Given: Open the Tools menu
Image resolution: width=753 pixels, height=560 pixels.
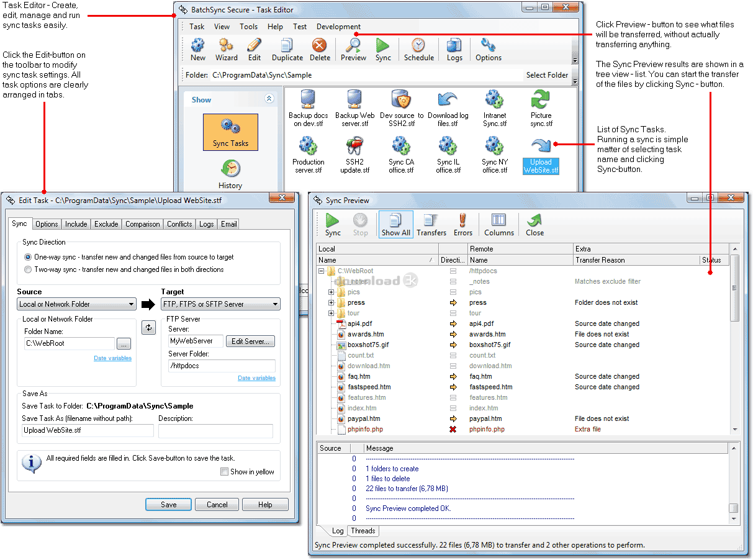Looking at the screenshot, I should click(x=248, y=27).
